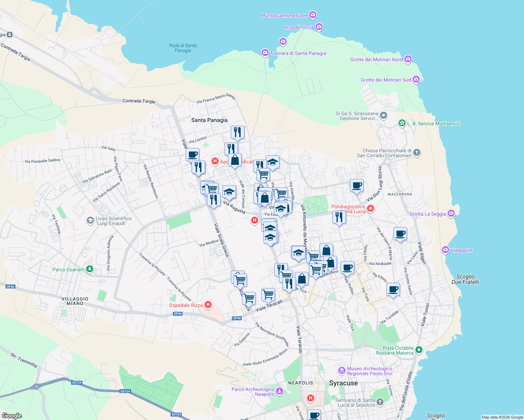Click the shopping cart marker on Viale Teracati
The image size is (524, 420).
click(x=268, y=294)
